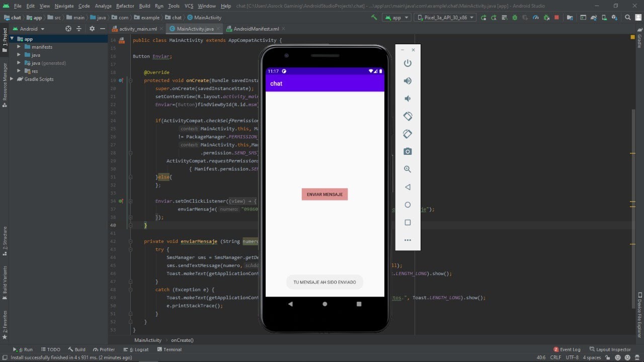
Task: Open the app run configuration dropdown
Action: pos(396,17)
